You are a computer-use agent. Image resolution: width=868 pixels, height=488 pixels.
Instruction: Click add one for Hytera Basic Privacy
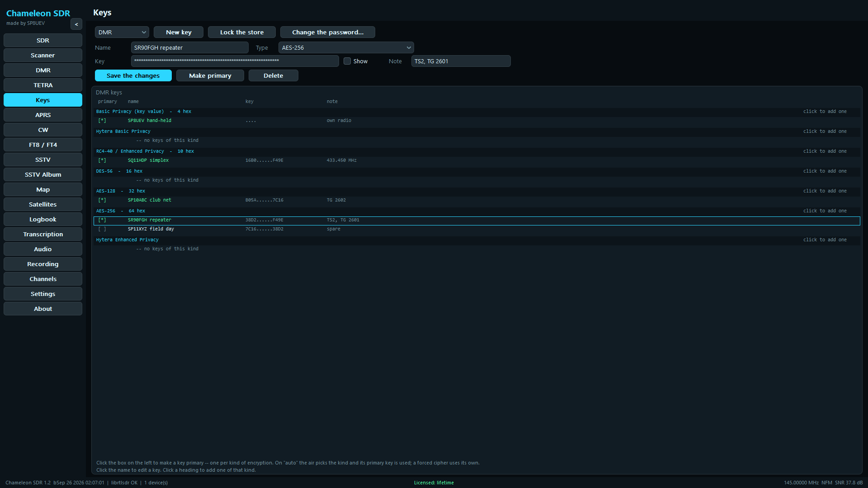point(825,131)
